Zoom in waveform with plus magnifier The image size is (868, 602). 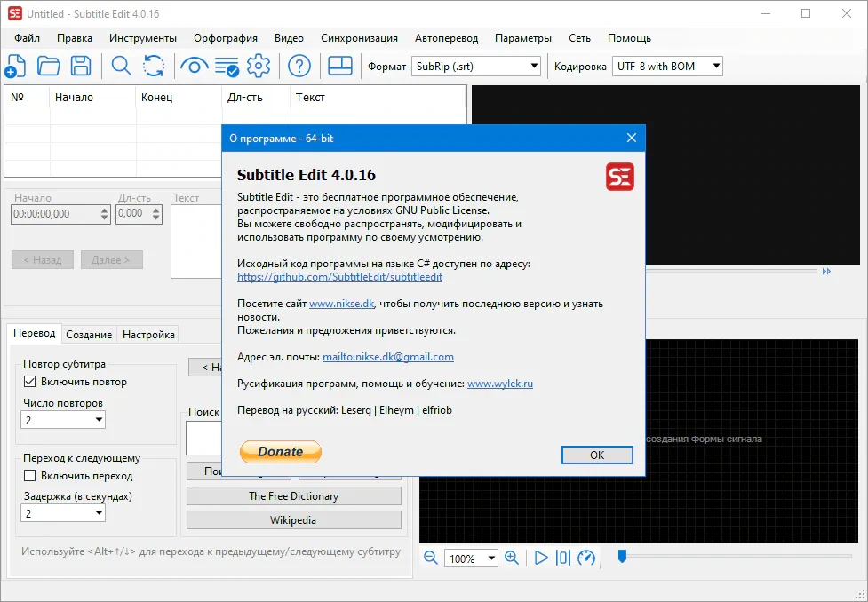pos(512,558)
